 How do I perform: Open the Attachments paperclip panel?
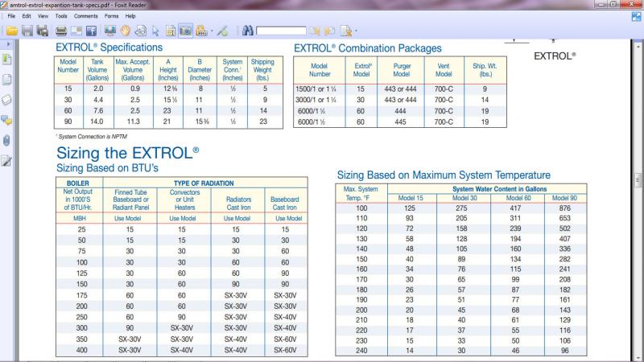pos(7,140)
